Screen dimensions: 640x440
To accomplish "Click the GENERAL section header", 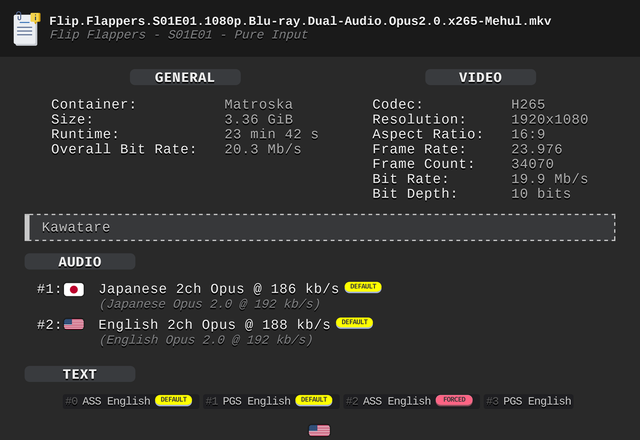I will tap(185, 77).
